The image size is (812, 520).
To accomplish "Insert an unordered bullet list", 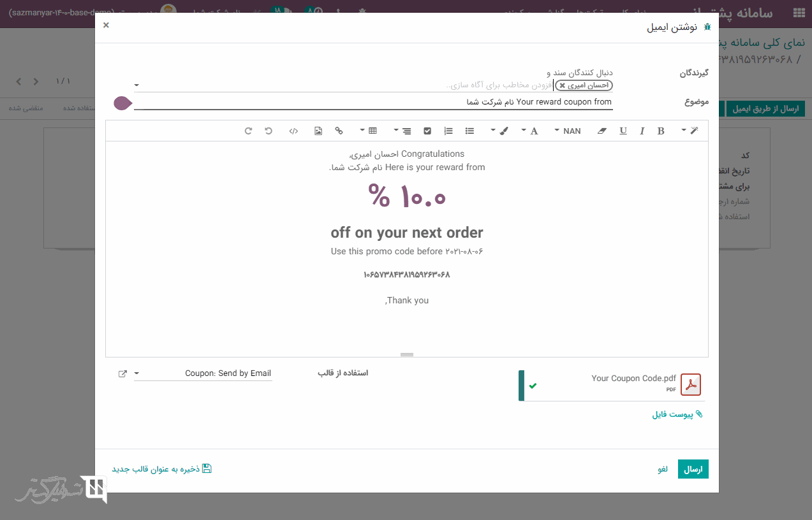I will click(469, 131).
